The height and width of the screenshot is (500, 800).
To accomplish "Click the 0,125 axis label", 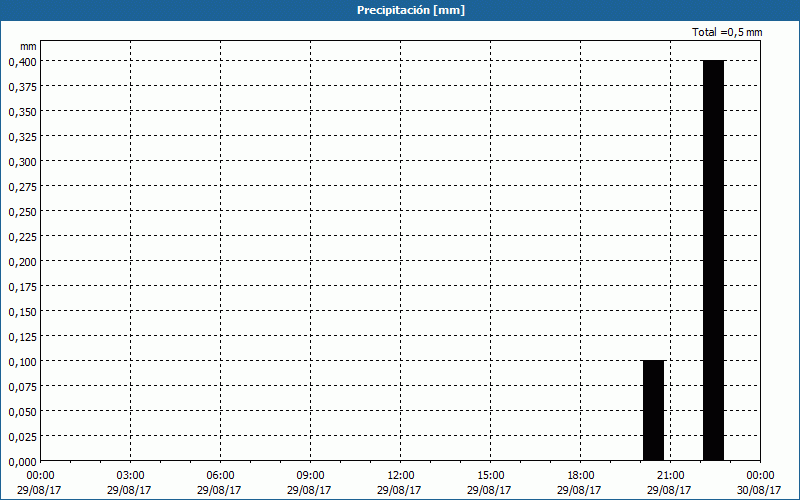I will 22,337.
